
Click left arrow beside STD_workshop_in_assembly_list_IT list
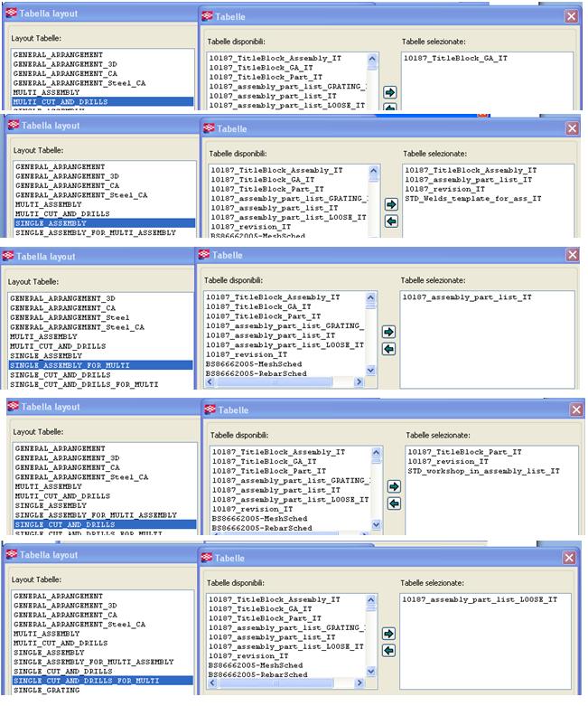tap(393, 503)
